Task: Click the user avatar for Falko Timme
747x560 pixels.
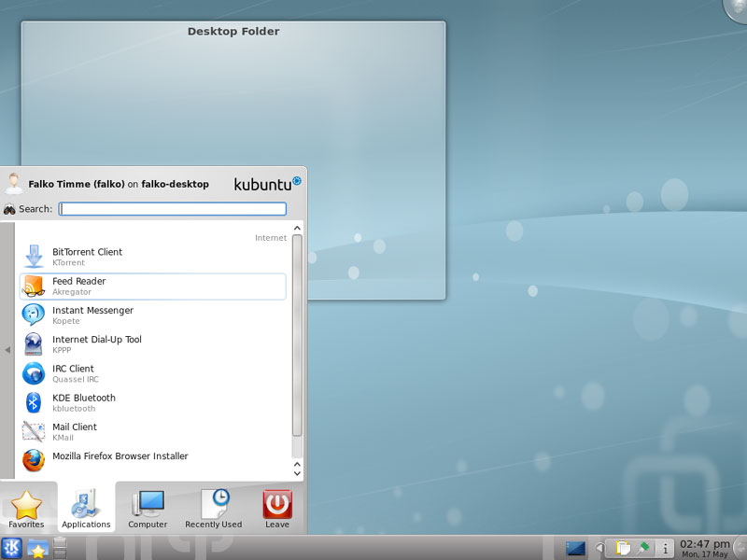Action: 13,184
